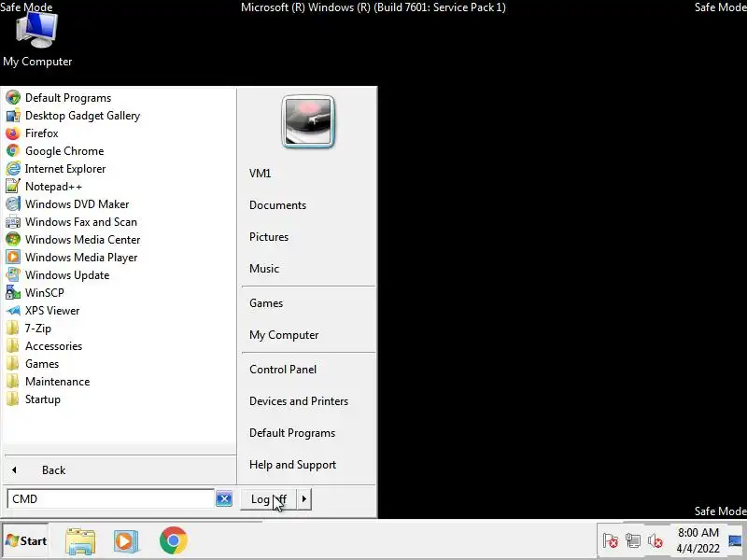The height and width of the screenshot is (560, 747).
Task: Click the network status tray icon
Action: click(x=633, y=540)
